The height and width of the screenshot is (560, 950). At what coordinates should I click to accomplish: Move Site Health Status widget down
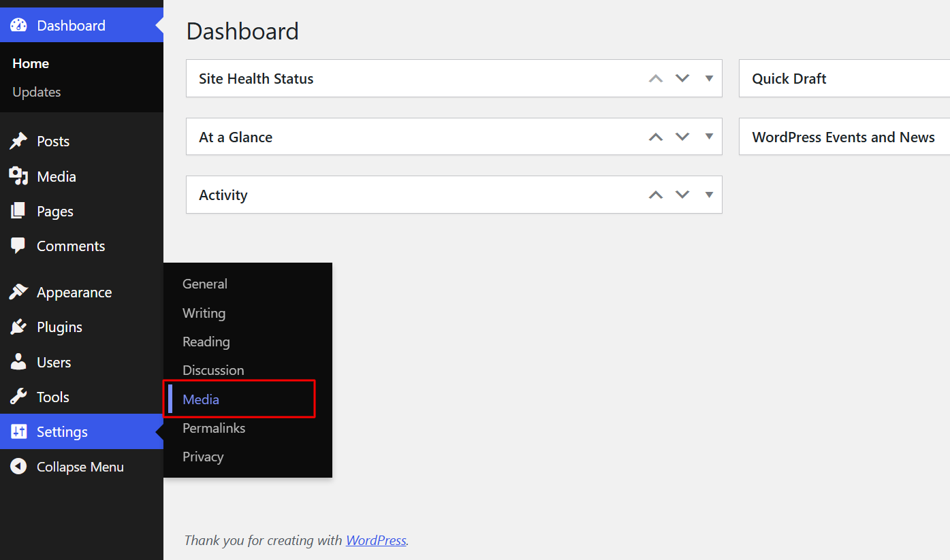[682, 78]
